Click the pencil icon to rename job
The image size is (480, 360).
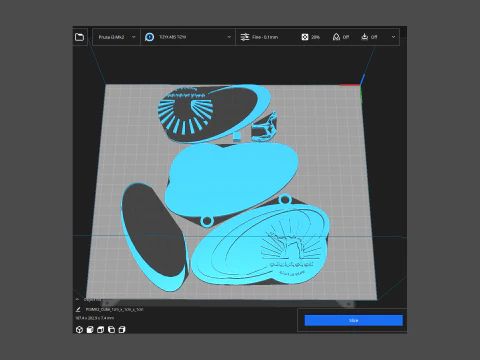78,309
